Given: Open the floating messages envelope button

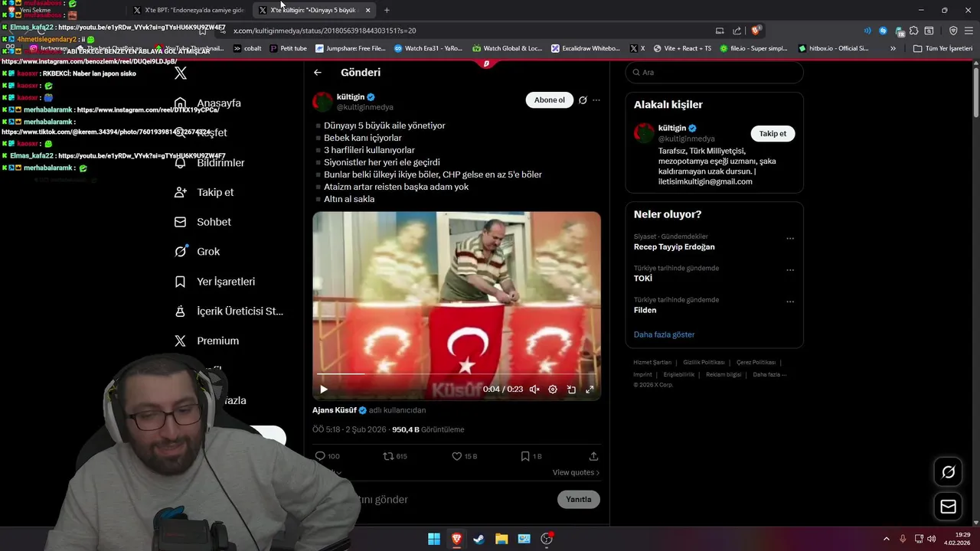Looking at the screenshot, I should pyautogui.click(x=948, y=507).
